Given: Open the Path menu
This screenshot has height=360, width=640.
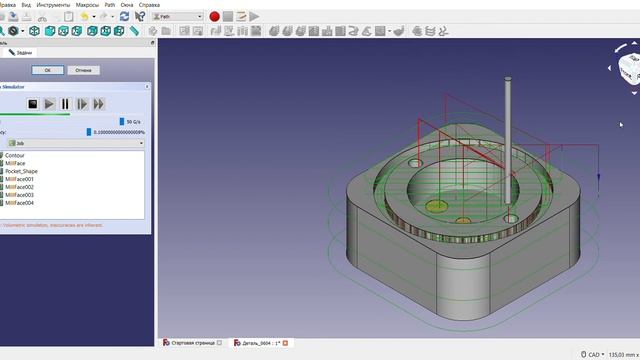Looking at the screenshot, I should point(110,5).
